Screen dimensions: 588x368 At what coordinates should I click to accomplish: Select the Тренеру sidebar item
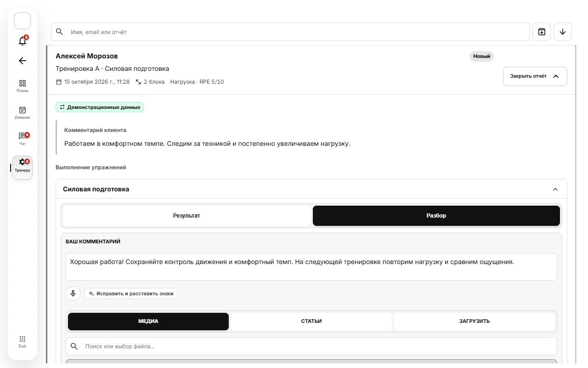[23, 167]
